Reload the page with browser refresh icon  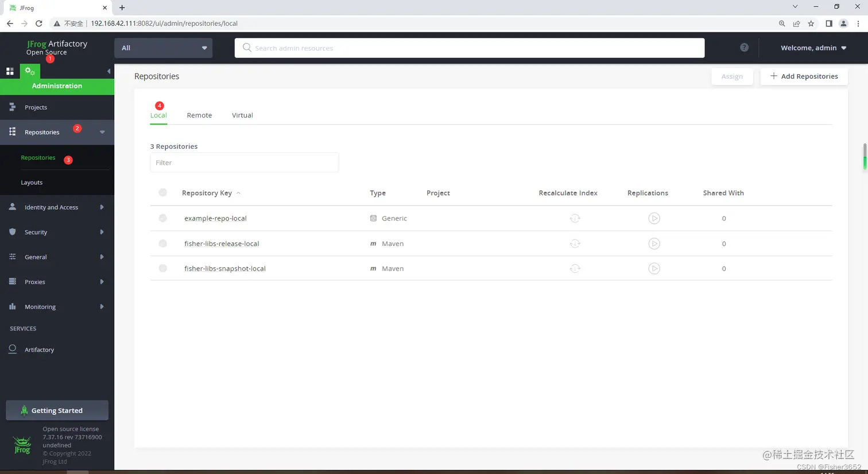[x=39, y=24]
